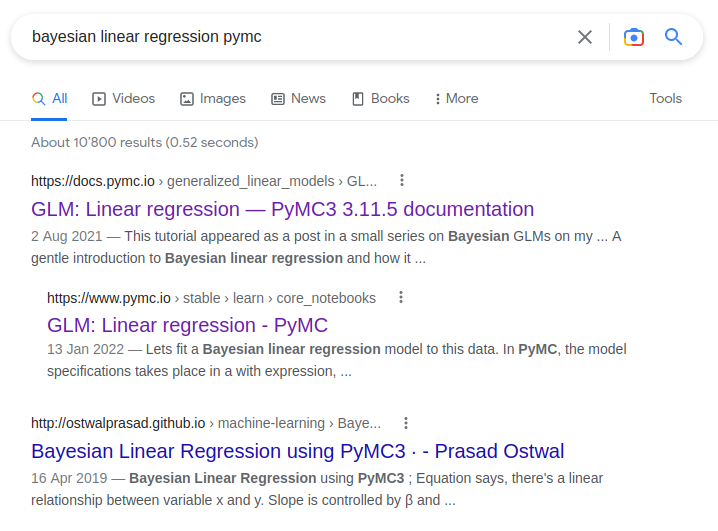Switch to the News tab
This screenshot has height=531, width=718.
tap(299, 98)
